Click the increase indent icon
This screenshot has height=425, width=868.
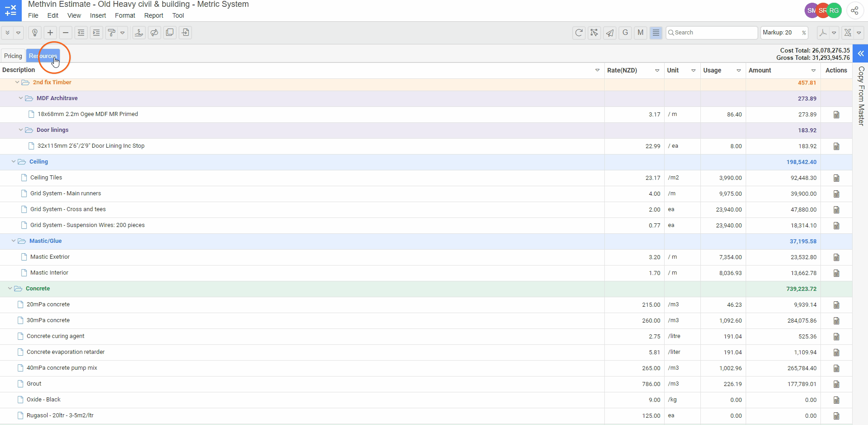point(96,33)
